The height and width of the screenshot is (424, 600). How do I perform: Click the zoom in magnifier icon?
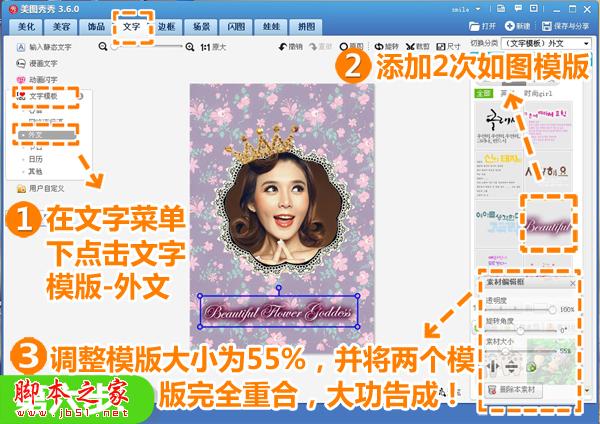(190, 47)
